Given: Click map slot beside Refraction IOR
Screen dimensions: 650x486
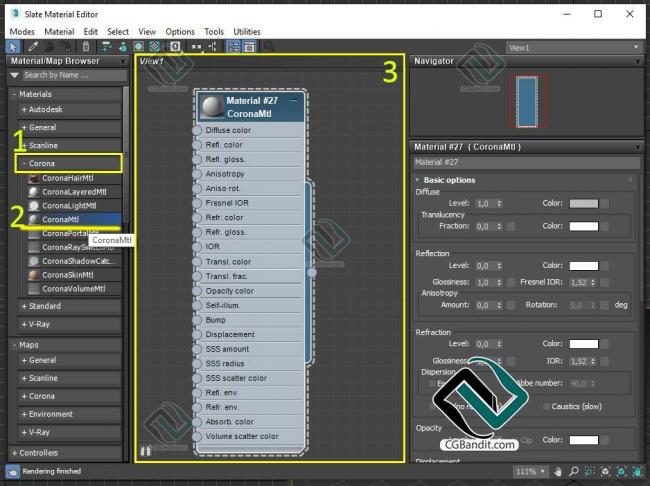Looking at the screenshot, I should pos(605,361).
